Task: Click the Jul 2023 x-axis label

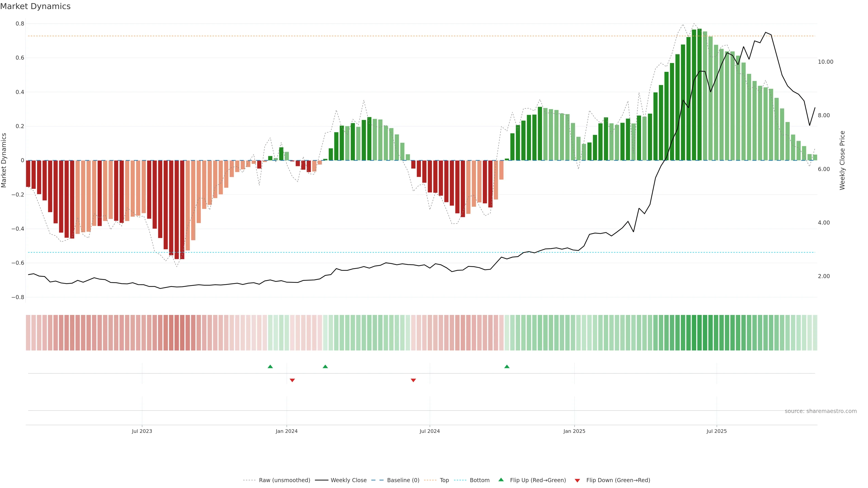Action: (x=142, y=431)
